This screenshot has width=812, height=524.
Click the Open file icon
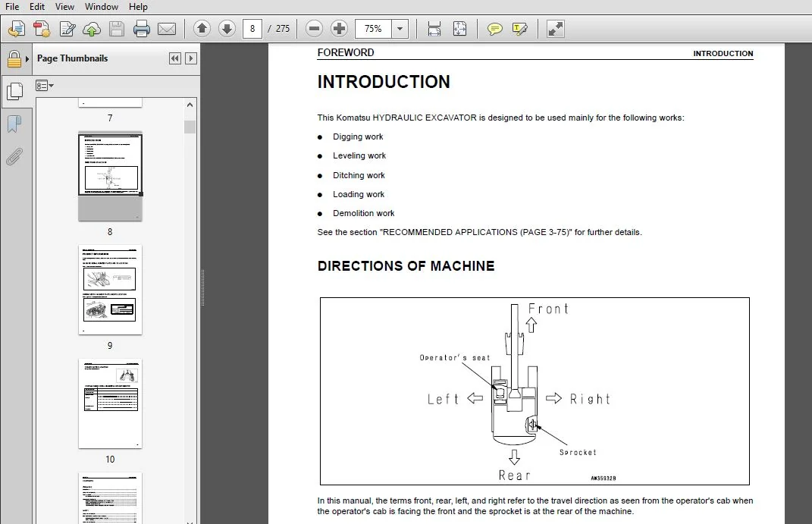[x=17, y=29]
